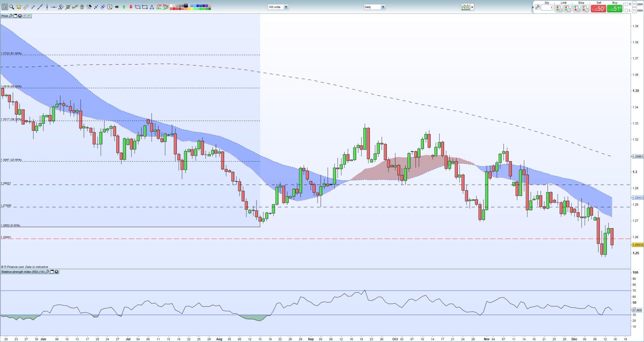Select the triangle drawing tool
This screenshot has height=342, width=644.
pos(152,7)
